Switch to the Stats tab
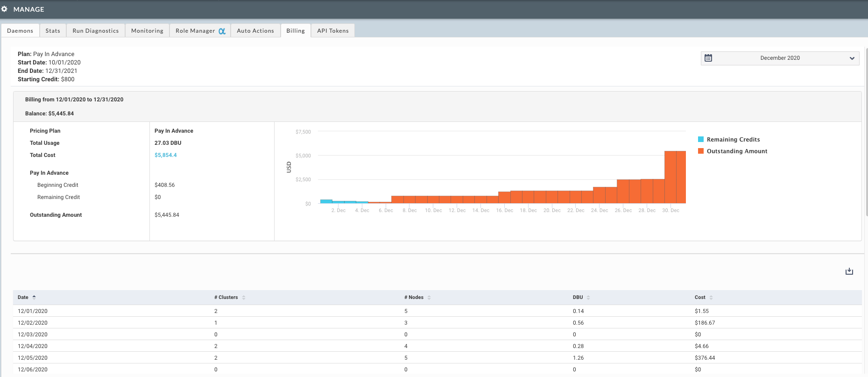The height and width of the screenshot is (377, 868). 53,31
